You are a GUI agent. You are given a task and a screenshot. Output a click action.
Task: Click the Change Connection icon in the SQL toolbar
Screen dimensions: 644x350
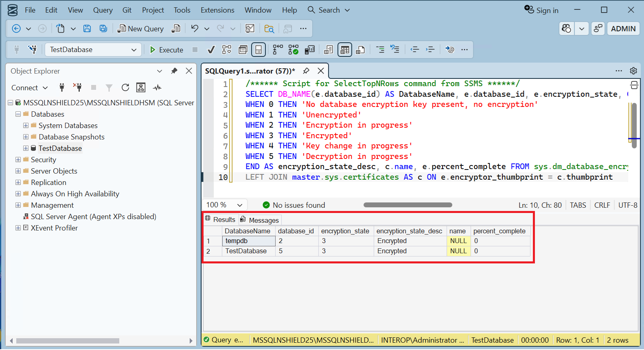click(x=32, y=50)
